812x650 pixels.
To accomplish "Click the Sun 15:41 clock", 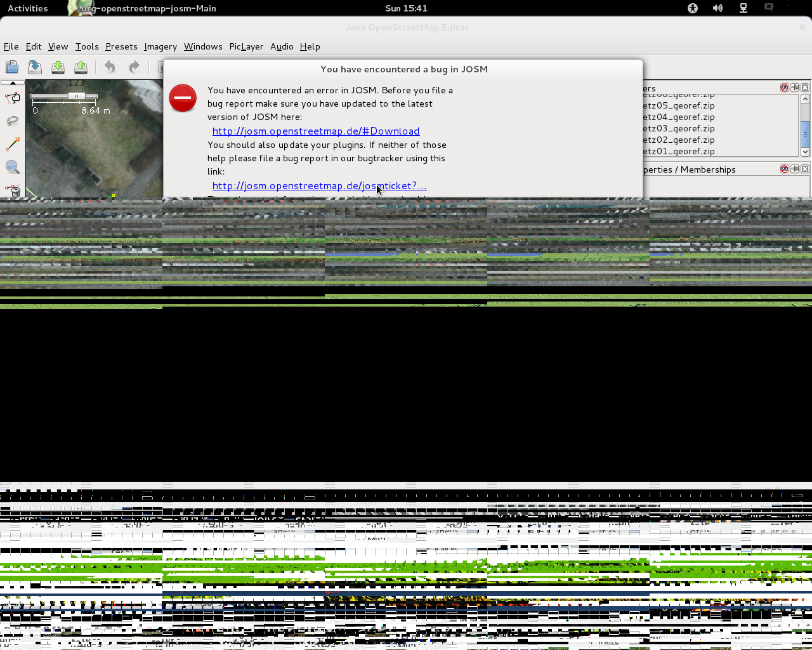I will (x=406, y=8).
